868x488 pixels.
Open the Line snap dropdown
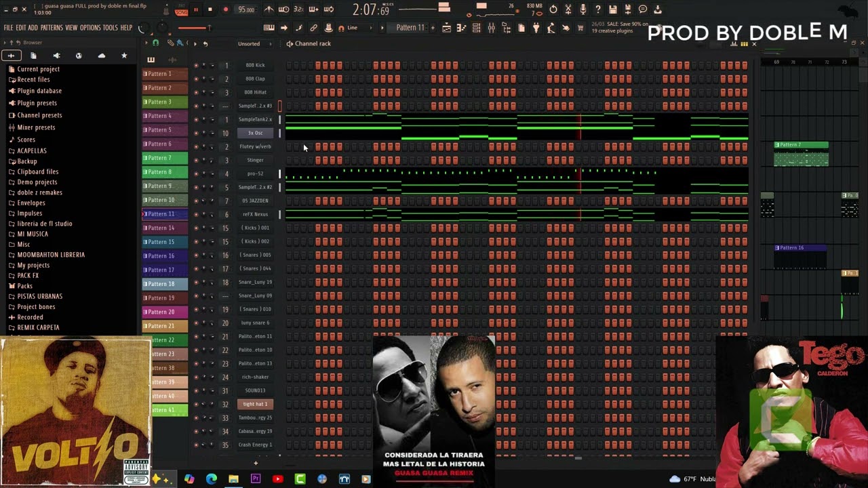(357, 28)
